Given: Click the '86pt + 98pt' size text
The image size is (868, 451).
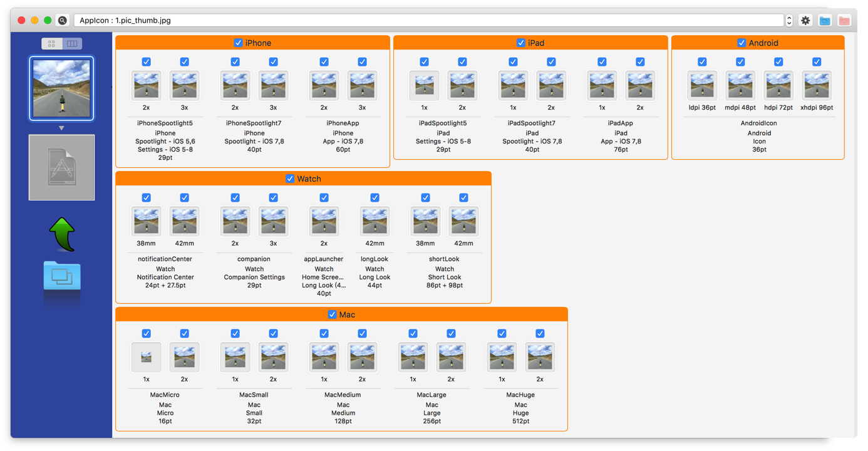Looking at the screenshot, I should click(x=445, y=285).
